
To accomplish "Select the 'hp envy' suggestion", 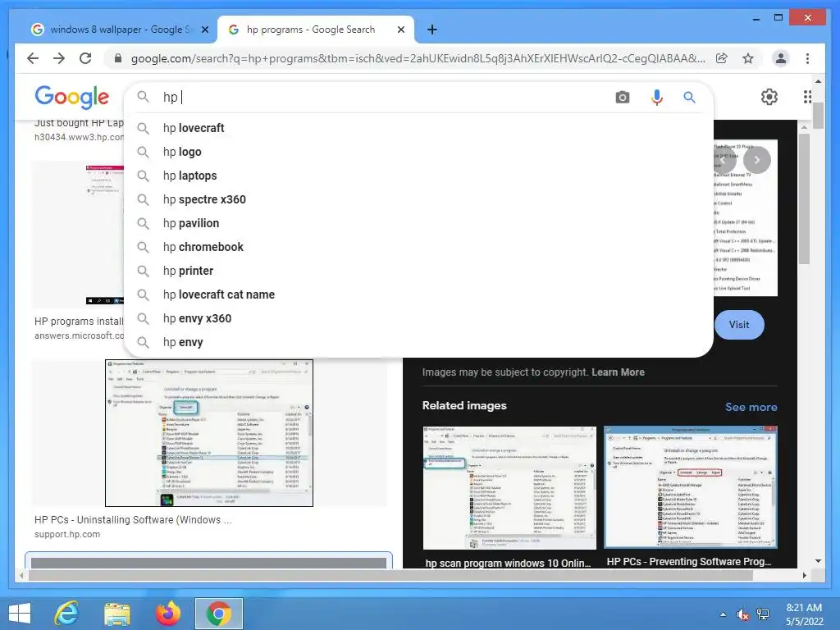I will pos(418,342).
